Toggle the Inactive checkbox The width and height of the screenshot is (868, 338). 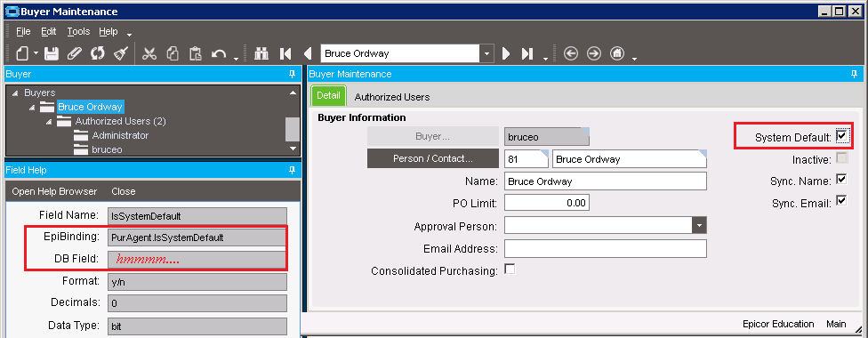tap(841, 158)
